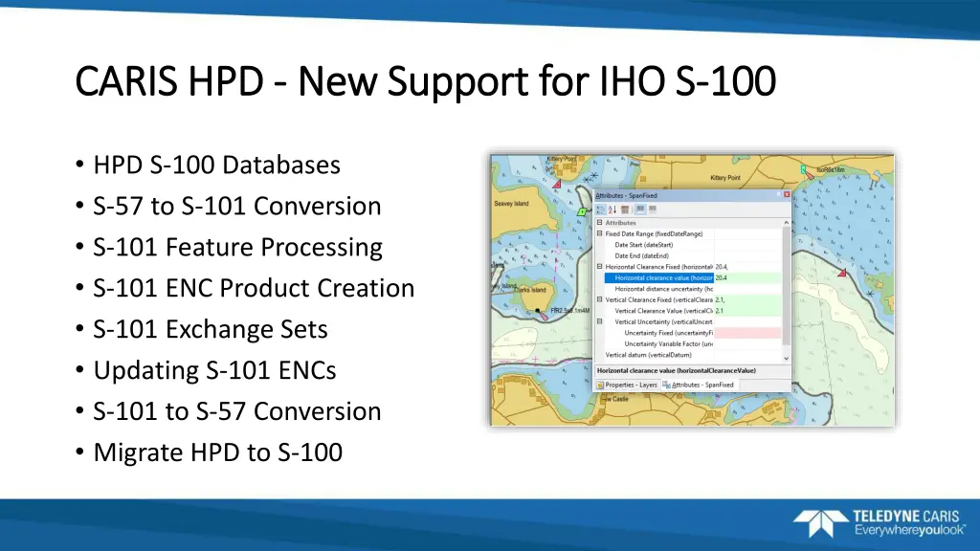Click the Kittery Point label on the chart
Image resolution: width=980 pixels, height=551 pixels.
[725, 178]
